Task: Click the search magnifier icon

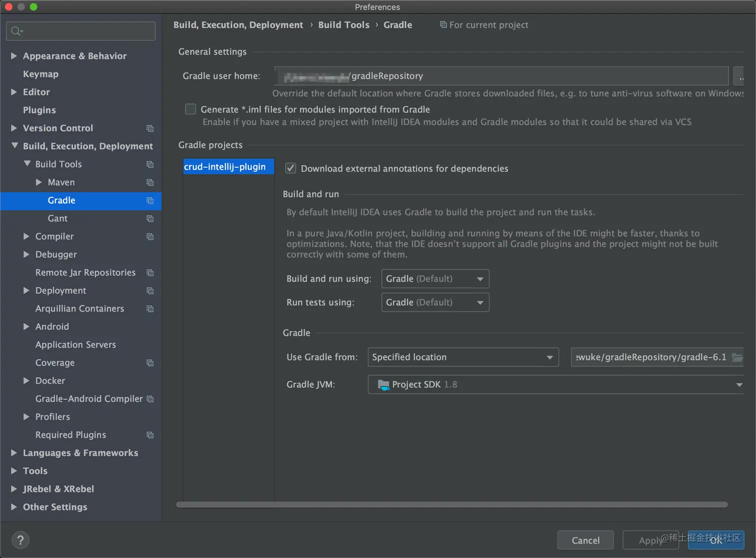Action: 16,31
